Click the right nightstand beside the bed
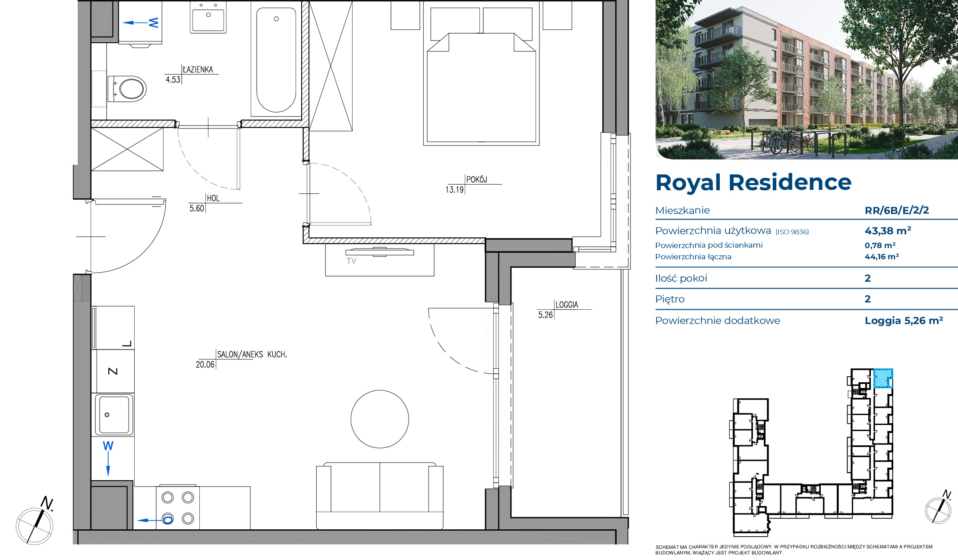The height and width of the screenshot is (560, 958). coord(557,16)
